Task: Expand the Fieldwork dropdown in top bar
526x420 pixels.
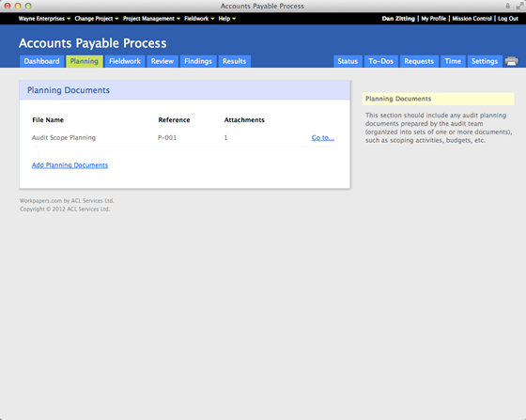Action: pyautogui.click(x=199, y=19)
